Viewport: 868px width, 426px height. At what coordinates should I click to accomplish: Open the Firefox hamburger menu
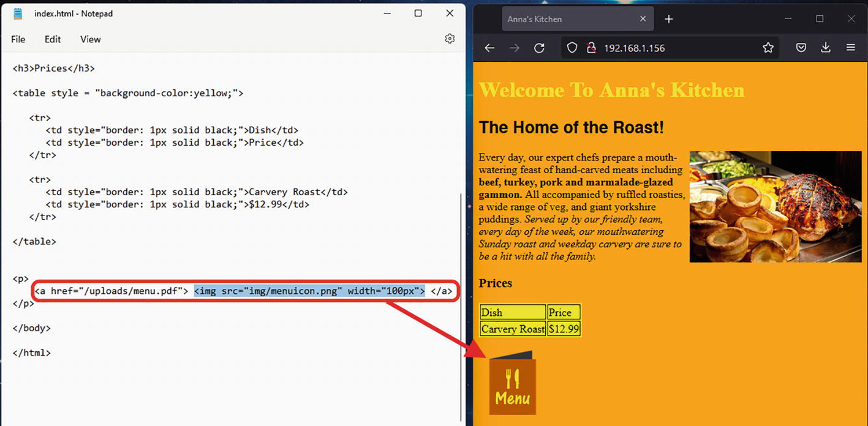850,48
